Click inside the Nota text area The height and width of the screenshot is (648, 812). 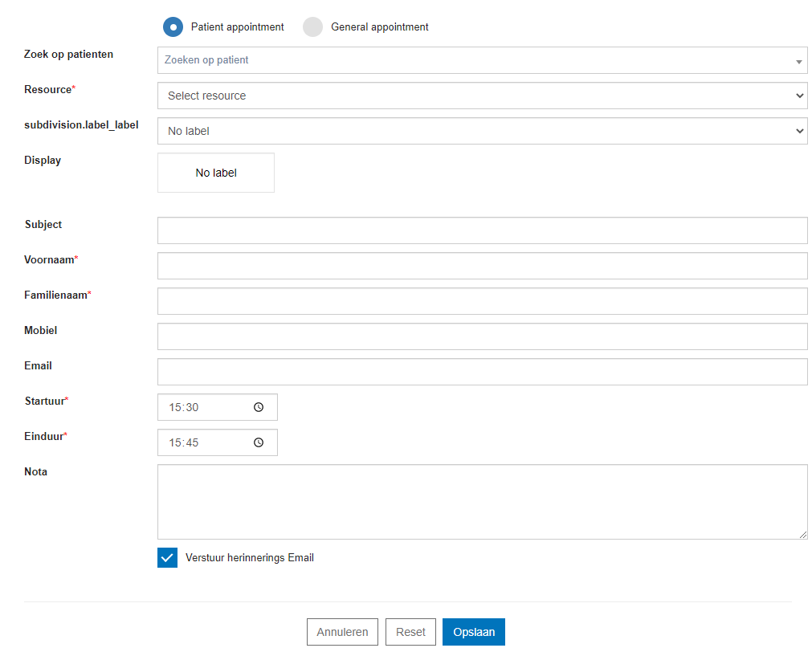click(482, 502)
